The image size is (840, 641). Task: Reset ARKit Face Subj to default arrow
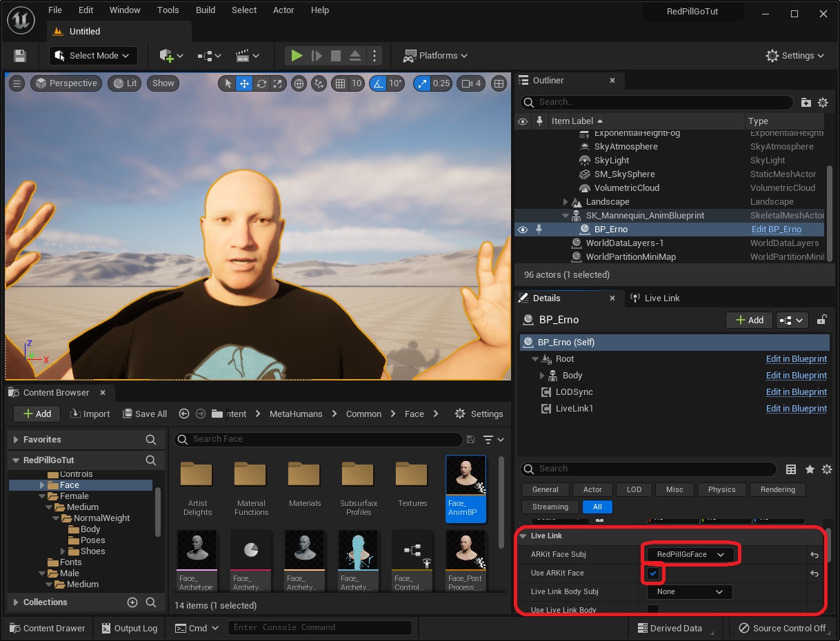coord(814,555)
